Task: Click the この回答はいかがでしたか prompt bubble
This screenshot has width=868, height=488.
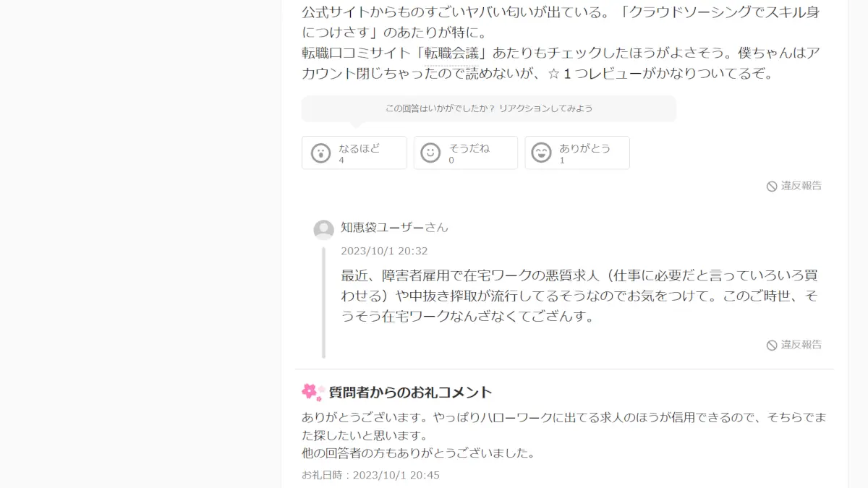Action: tap(489, 108)
